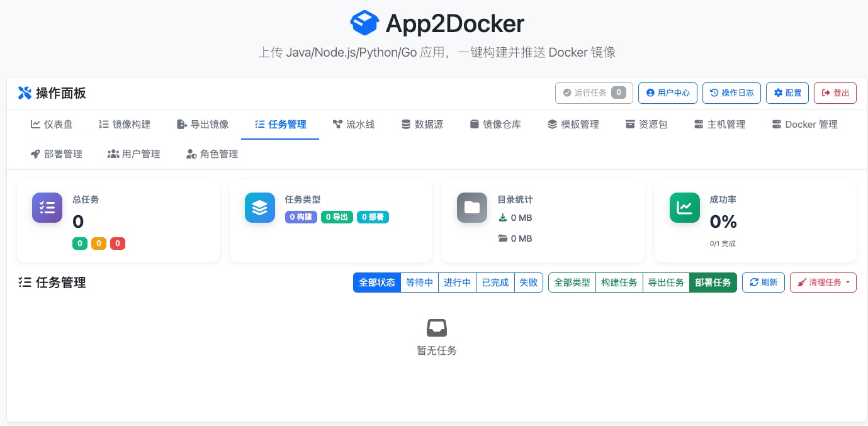
Task: Switch to the 镜像仓库 tab
Action: point(495,125)
